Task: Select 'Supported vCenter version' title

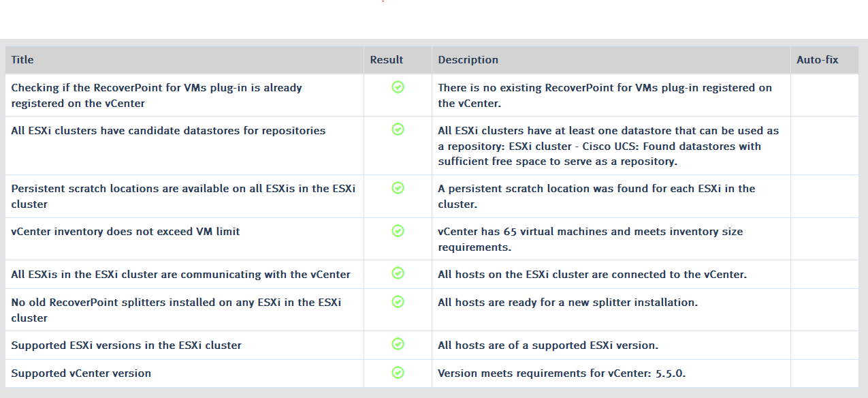Action: point(81,373)
